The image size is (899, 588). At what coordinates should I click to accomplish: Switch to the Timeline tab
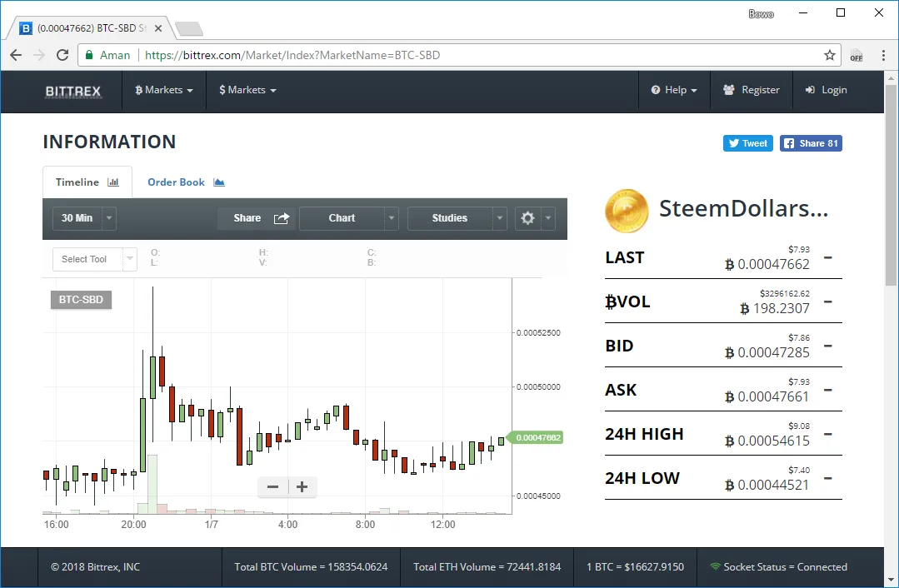[87, 182]
